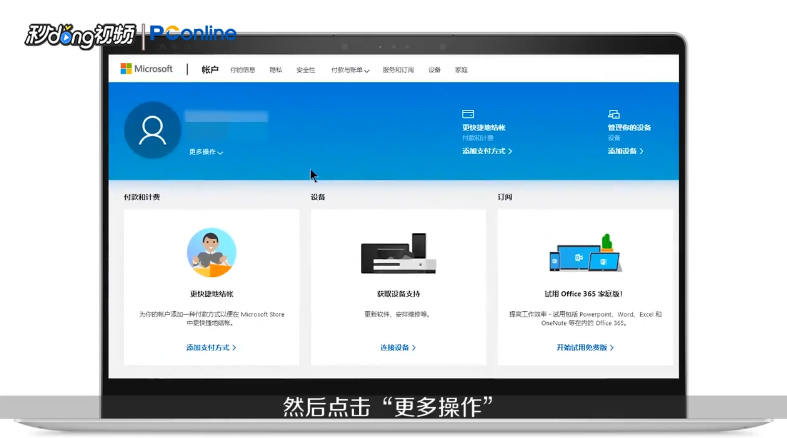This screenshot has width=787, height=438.
Task: Click 获取设备支持 heading
Action: coord(398,294)
